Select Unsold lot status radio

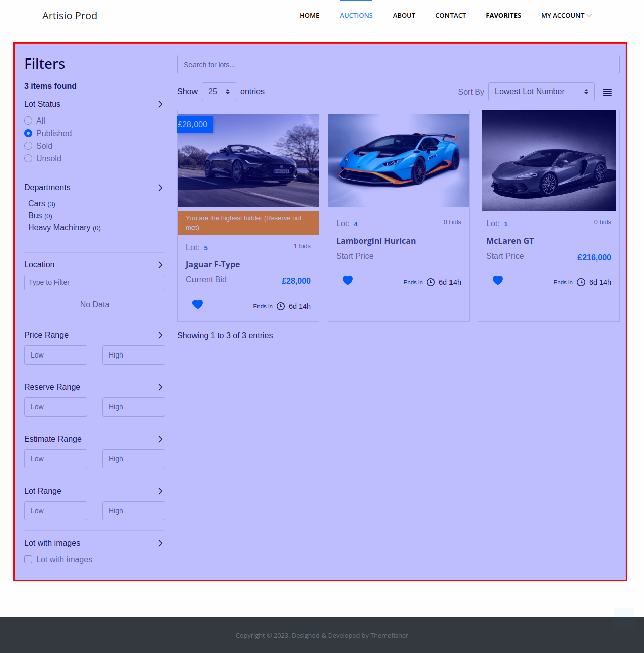click(28, 158)
